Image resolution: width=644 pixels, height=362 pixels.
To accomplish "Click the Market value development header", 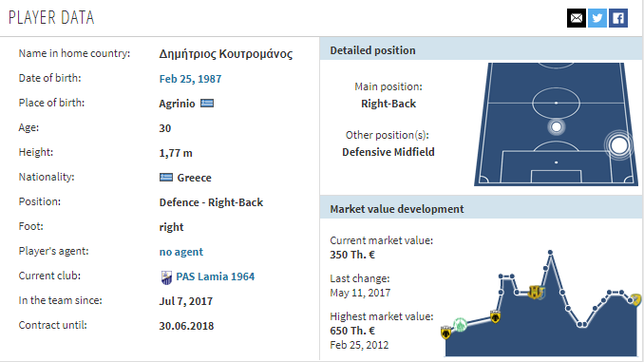I will click(481, 209).
